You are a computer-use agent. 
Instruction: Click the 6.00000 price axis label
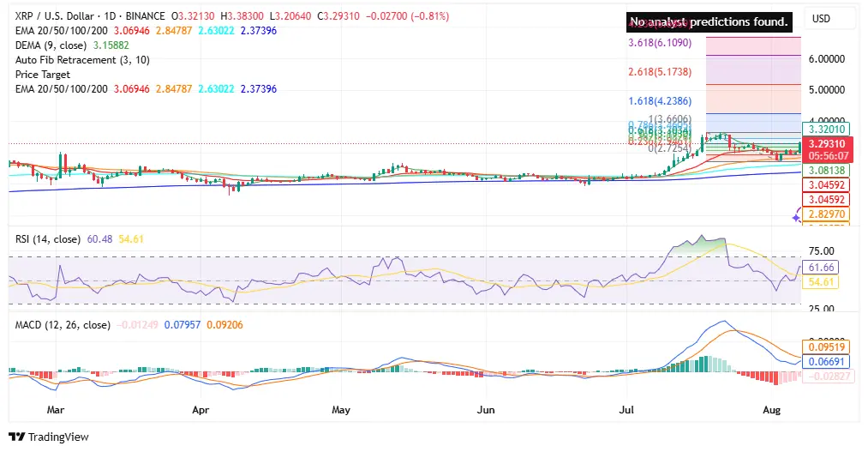(827, 58)
